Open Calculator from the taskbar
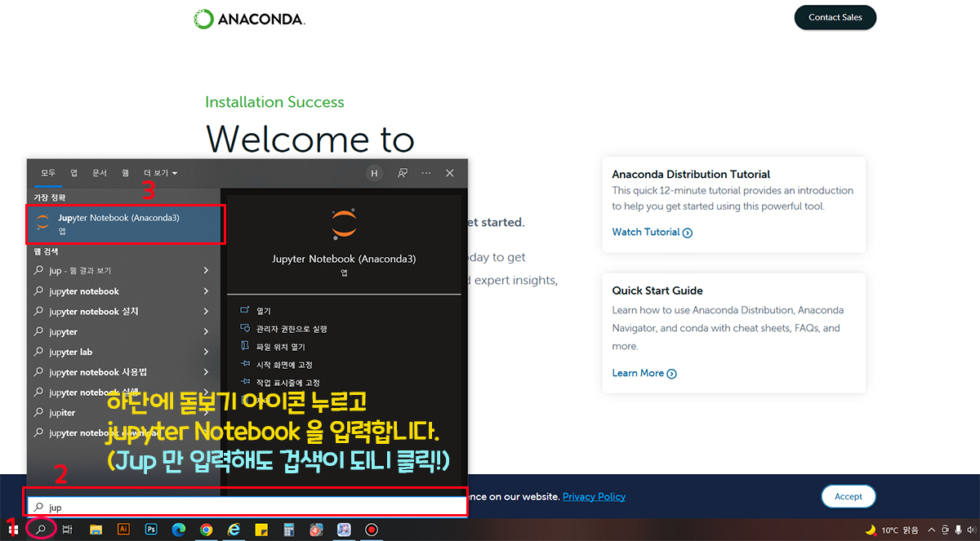The image size is (980, 541). 289,530
